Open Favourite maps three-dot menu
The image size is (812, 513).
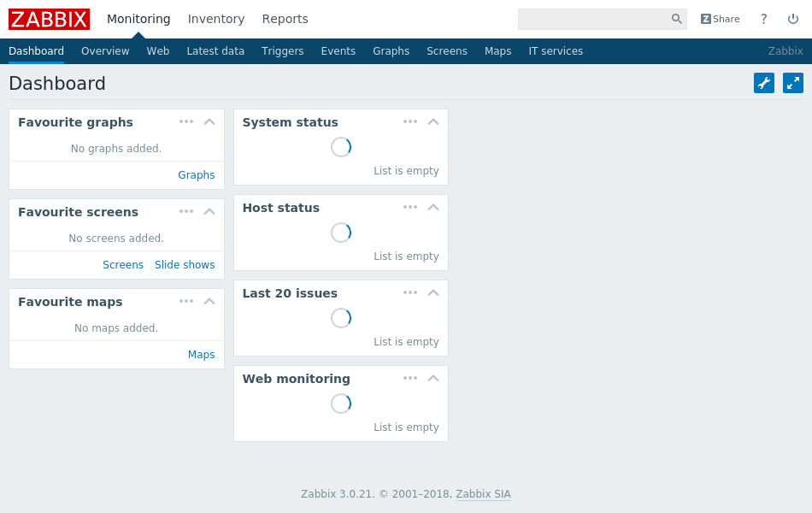click(x=186, y=301)
